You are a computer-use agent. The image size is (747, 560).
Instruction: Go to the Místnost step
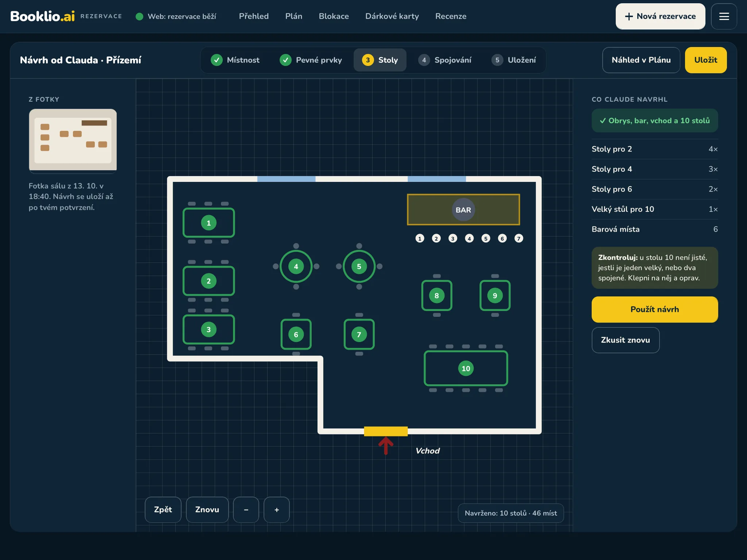click(235, 60)
